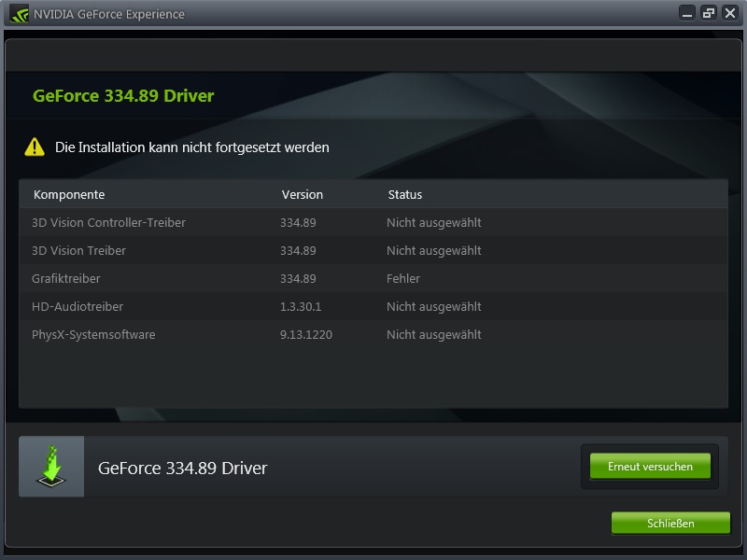Select the 3D Vision Controller-Treiber row
The width and height of the screenshot is (747, 560).
[x=373, y=222]
